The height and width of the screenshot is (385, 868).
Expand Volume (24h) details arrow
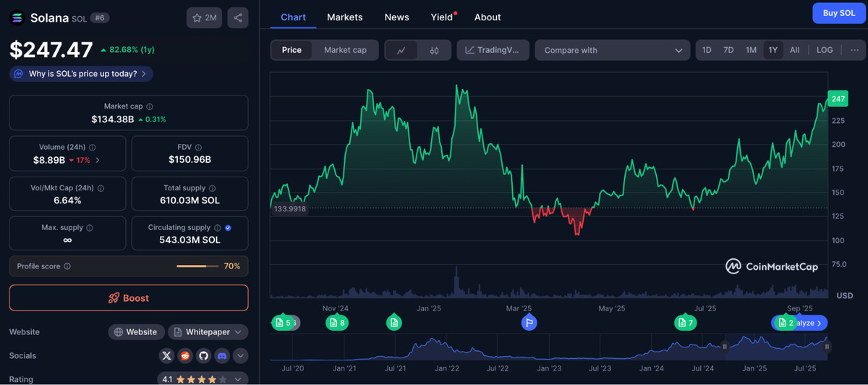98,160
